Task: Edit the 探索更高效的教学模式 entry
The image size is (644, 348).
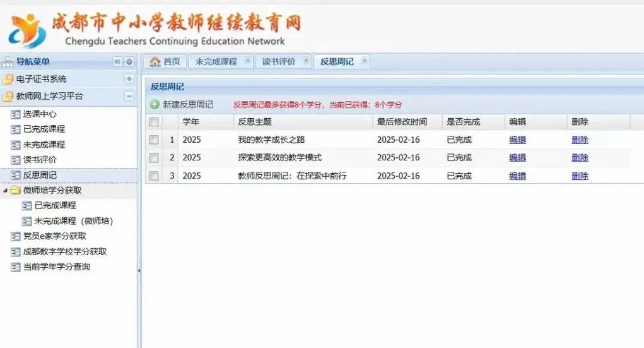Action: [x=517, y=157]
